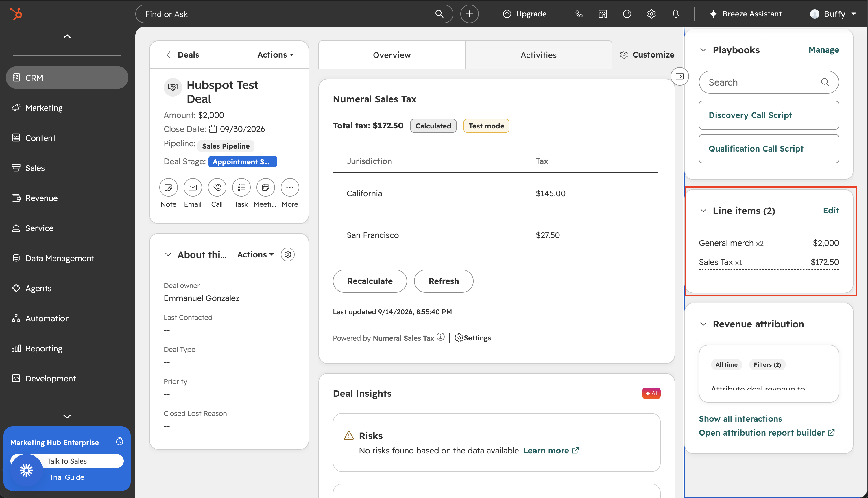Open the create new plus button
This screenshot has width=868, height=498.
tap(469, 14)
